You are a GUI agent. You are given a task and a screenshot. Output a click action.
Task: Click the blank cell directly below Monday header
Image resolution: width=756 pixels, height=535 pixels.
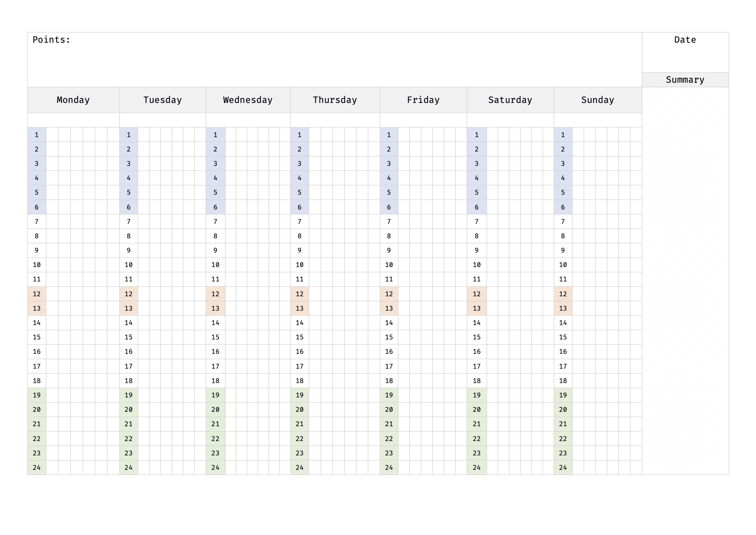click(x=73, y=120)
